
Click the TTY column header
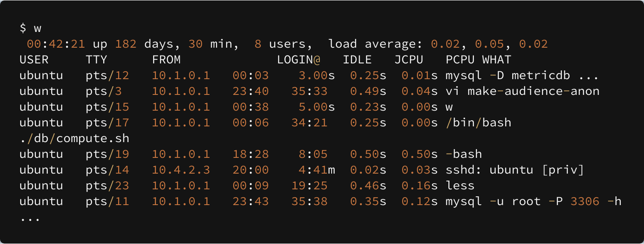pos(96,59)
